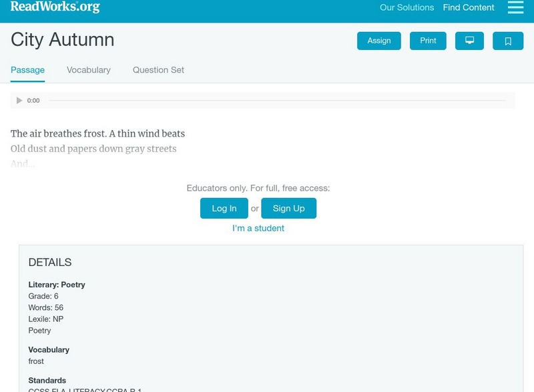Bookmark this passage with bookmark icon
The image size is (534, 392).
pyautogui.click(x=508, y=41)
